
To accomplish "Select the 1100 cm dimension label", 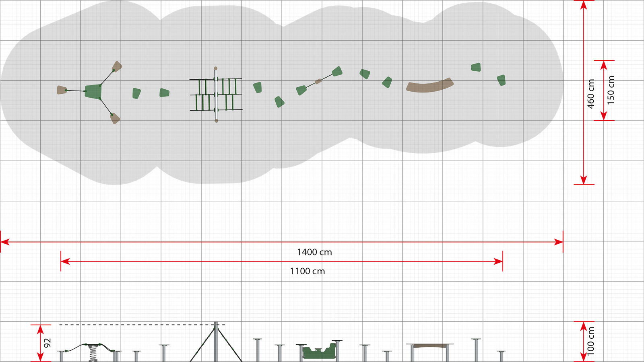I will pyautogui.click(x=307, y=271).
